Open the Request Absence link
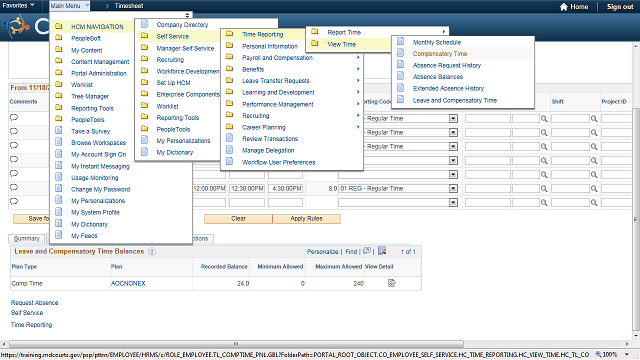 tap(34, 302)
